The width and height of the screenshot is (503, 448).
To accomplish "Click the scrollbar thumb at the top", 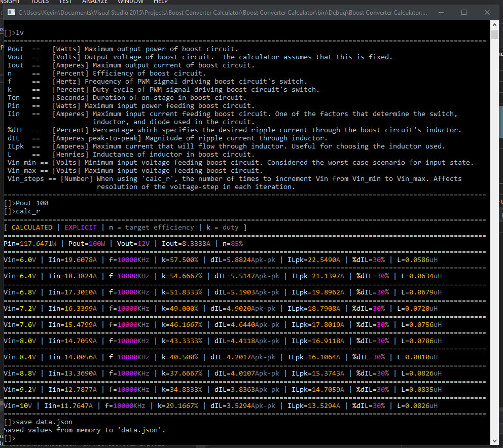I will click(x=495, y=35).
